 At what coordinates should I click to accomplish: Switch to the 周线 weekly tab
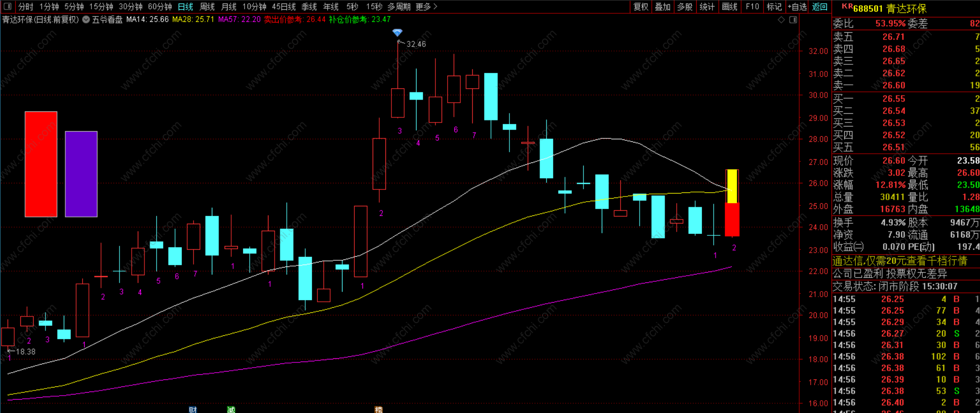[207, 7]
